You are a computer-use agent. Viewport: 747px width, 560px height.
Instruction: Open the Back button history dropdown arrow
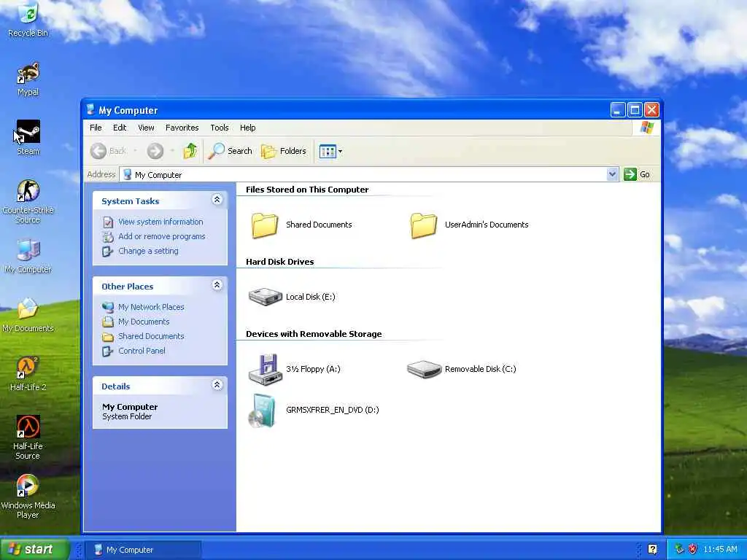135,151
